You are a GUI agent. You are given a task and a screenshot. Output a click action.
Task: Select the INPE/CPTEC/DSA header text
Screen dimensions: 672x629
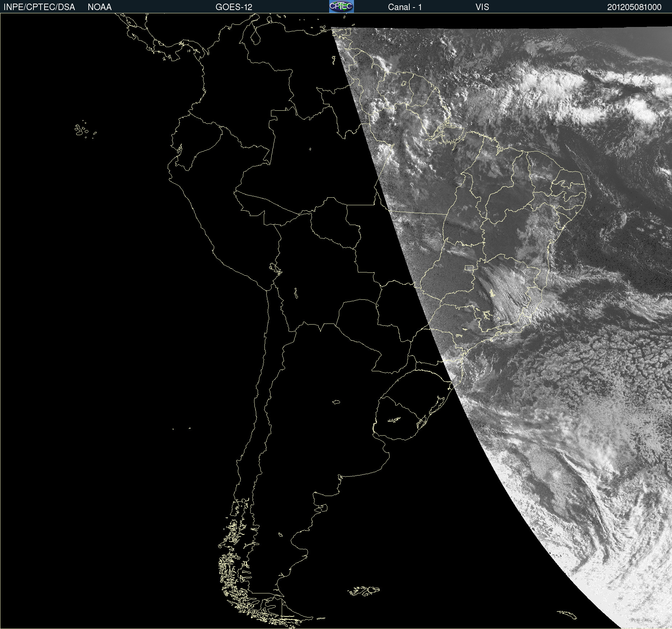tap(39, 7)
